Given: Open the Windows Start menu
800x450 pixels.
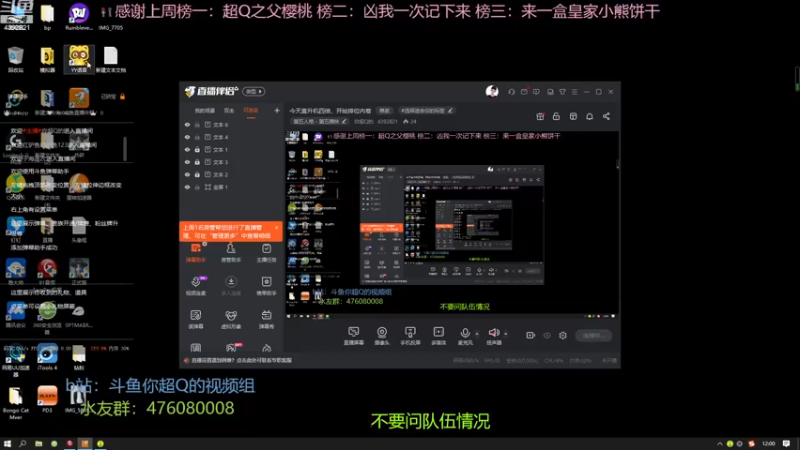Looking at the screenshot, I should [7, 444].
